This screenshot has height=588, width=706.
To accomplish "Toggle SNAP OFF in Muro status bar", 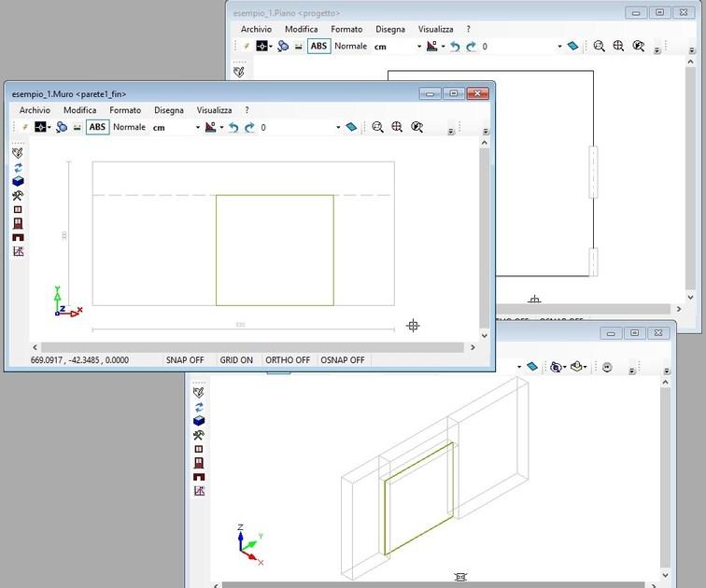I will 184,360.
